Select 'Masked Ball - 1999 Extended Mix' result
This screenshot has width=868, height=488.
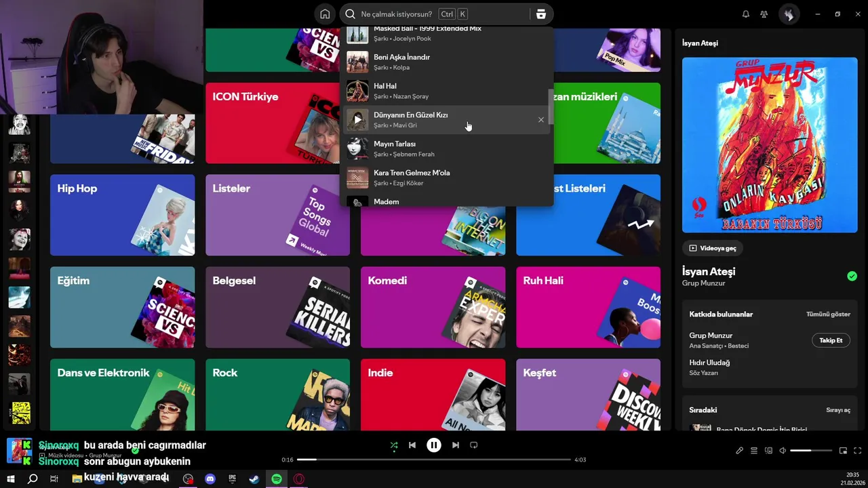coord(446,35)
